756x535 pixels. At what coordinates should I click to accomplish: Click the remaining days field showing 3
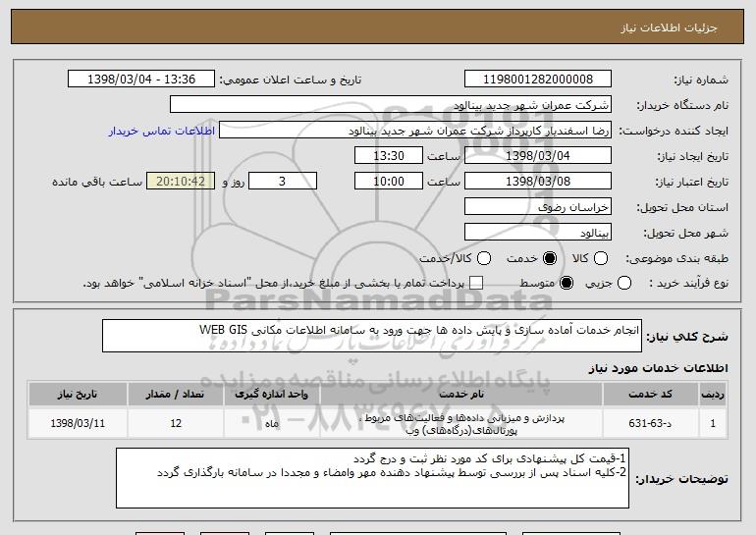tap(283, 182)
